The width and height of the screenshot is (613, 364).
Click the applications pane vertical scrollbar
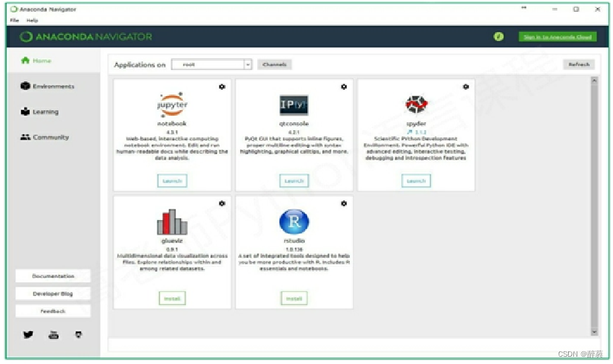(594, 206)
